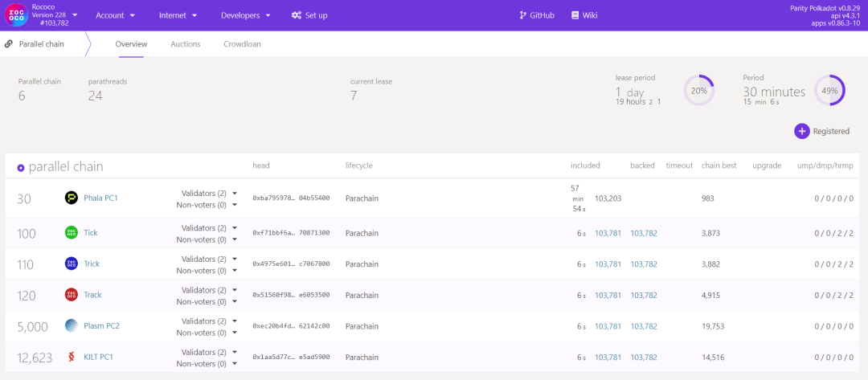Click the blue Trick chain icon

[x=71, y=264]
